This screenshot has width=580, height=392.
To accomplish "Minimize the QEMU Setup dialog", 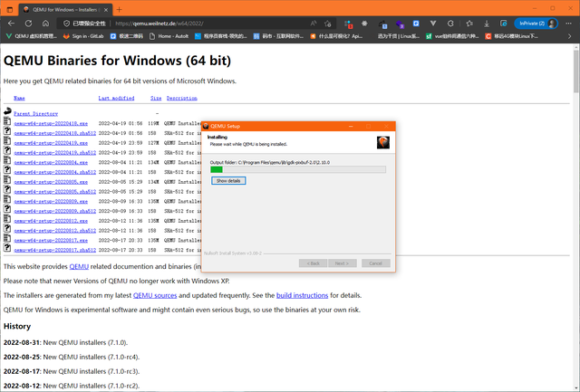I will pyautogui.click(x=351, y=126).
